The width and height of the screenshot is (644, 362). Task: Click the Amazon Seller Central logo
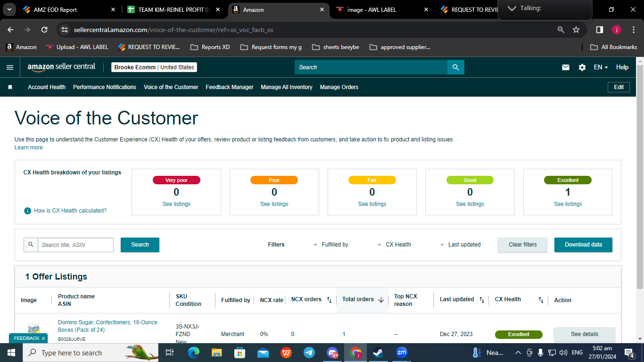point(61,67)
